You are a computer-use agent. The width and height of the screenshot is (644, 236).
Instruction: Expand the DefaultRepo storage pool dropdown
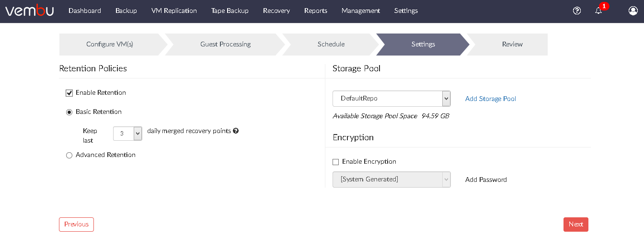click(x=391, y=99)
